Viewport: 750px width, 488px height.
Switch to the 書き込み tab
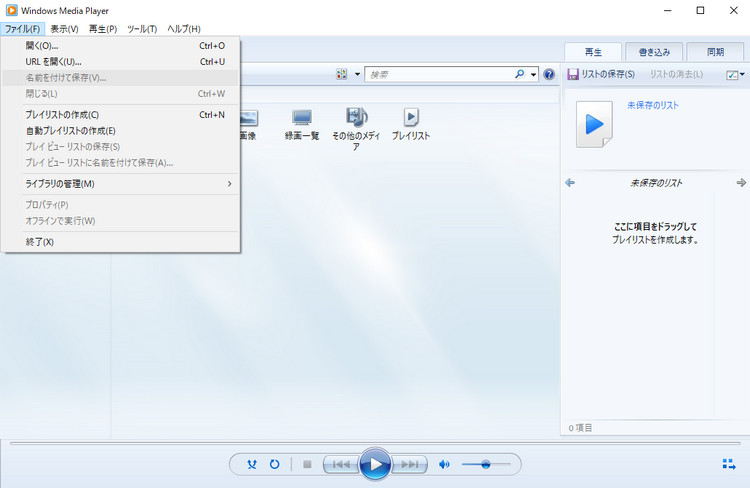(x=654, y=52)
